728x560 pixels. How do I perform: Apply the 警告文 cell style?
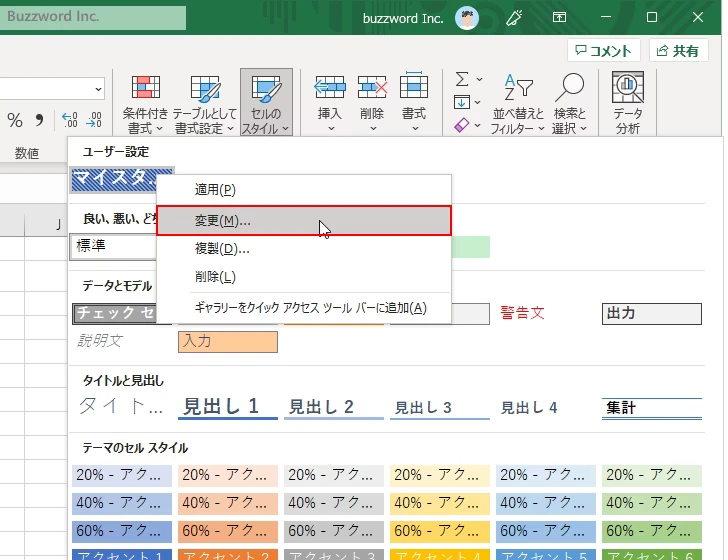point(522,313)
